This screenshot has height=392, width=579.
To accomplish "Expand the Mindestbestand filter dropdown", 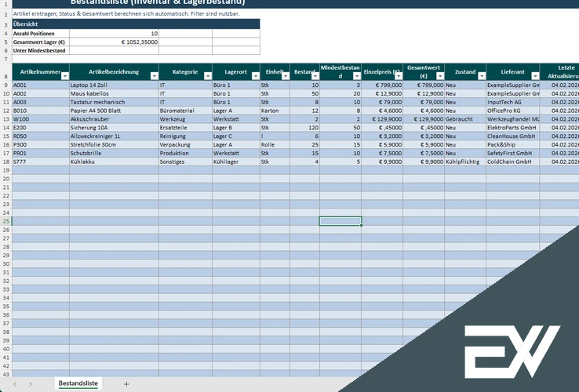I will click(x=357, y=76).
